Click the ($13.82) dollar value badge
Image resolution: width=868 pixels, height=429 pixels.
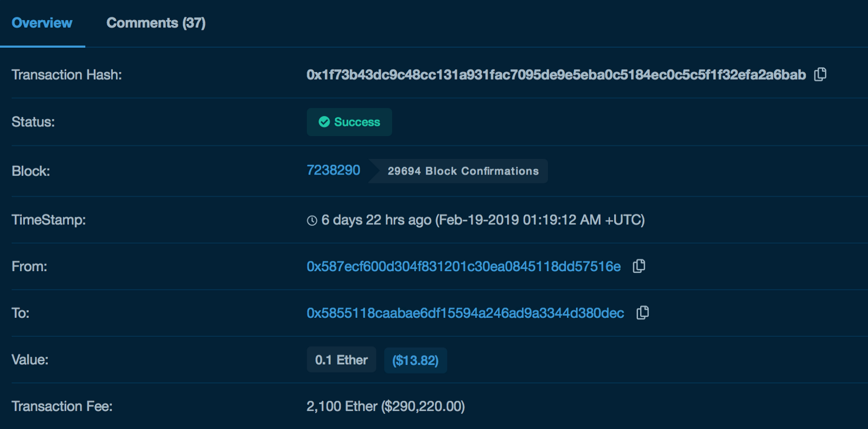pos(415,360)
